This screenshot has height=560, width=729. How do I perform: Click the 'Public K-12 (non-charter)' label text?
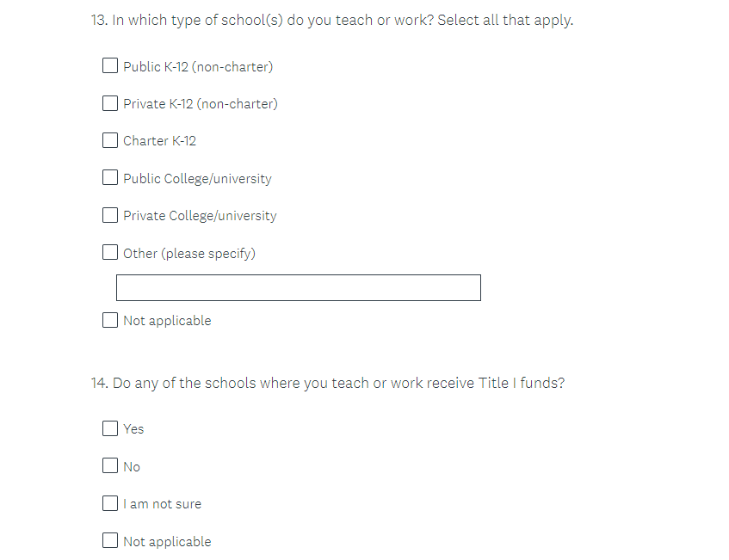coord(198,66)
